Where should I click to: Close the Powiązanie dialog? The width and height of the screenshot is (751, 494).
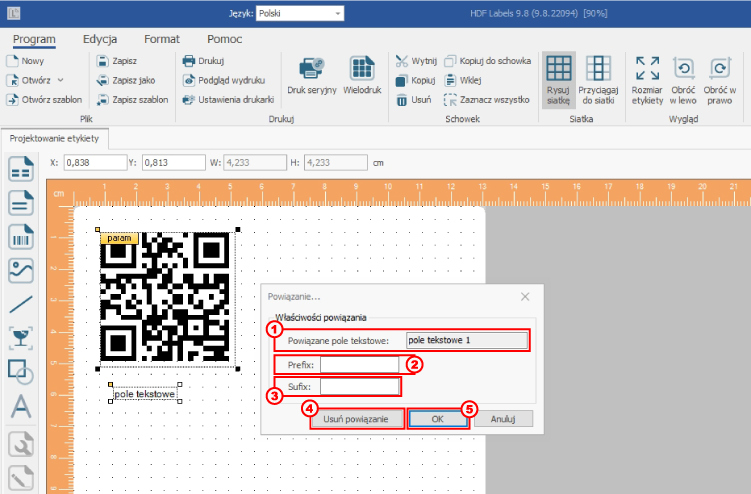click(525, 297)
